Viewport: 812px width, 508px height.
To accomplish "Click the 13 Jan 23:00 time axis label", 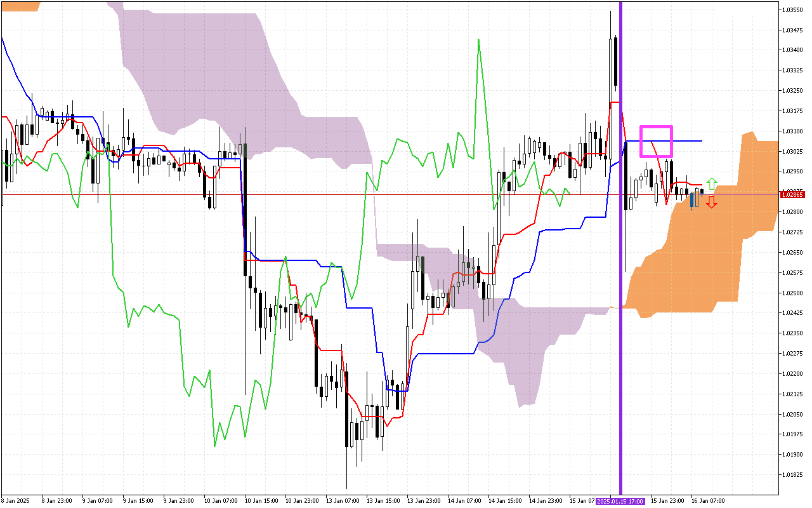I will point(423,501).
